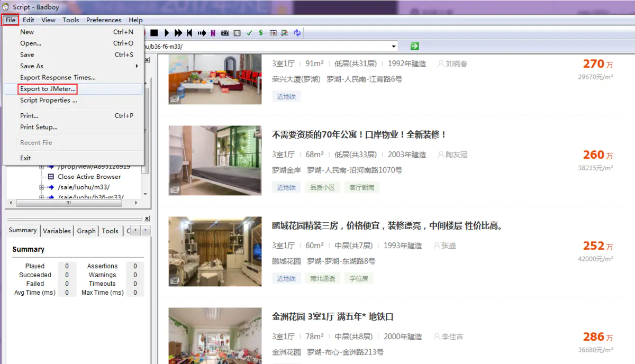Click the Play single step icon
The height and width of the screenshot is (364, 635).
tap(167, 33)
